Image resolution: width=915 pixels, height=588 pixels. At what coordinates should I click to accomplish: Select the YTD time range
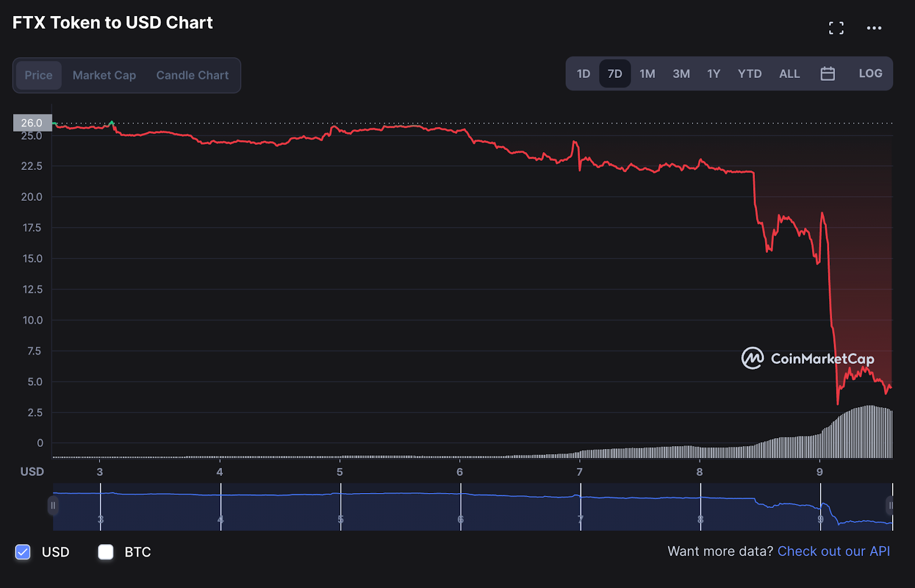click(749, 73)
